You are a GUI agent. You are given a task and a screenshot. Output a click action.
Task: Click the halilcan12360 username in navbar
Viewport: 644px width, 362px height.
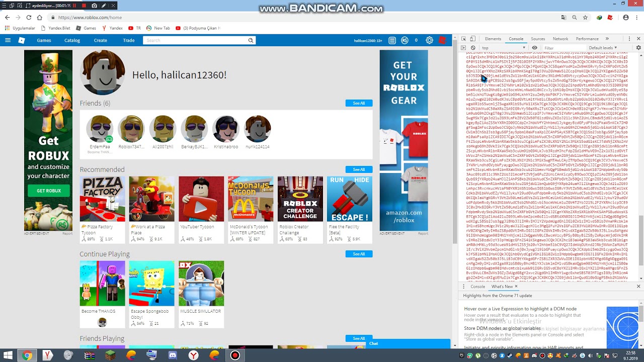[368, 41]
